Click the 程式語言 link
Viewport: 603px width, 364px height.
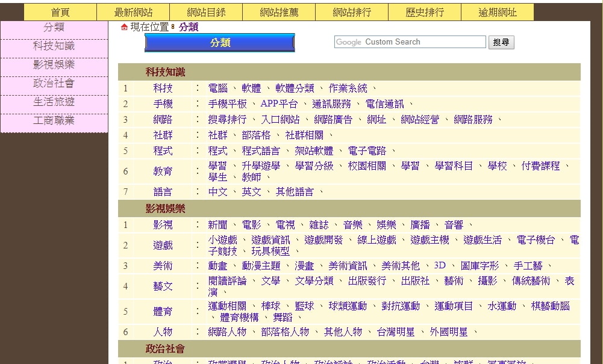261,151
